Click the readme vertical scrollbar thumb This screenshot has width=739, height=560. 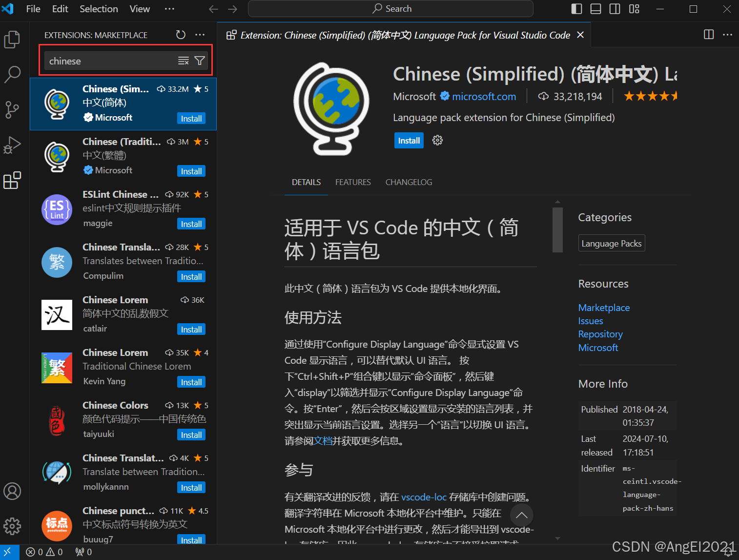click(557, 229)
